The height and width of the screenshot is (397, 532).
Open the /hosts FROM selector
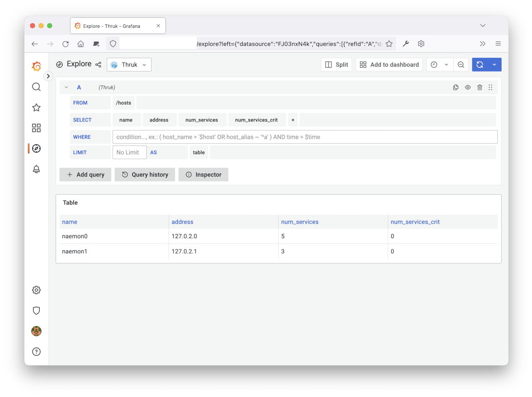[x=124, y=103]
